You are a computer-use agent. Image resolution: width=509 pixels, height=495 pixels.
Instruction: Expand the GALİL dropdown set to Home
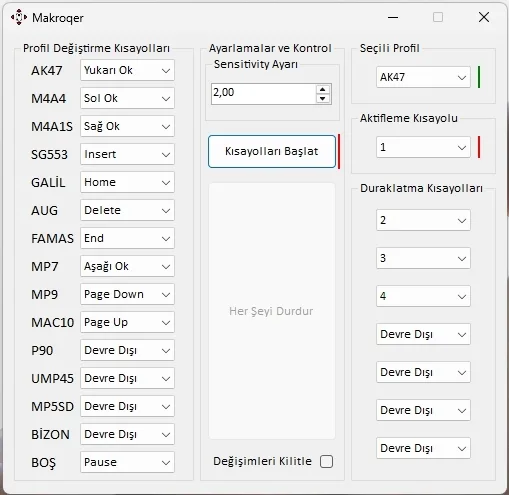pyautogui.click(x=127, y=182)
